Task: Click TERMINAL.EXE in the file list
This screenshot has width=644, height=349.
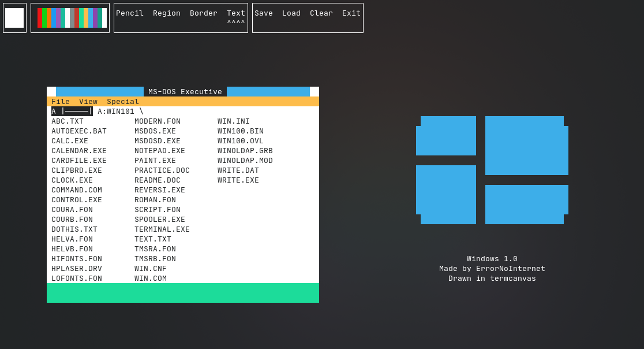Action: pos(162,229)
